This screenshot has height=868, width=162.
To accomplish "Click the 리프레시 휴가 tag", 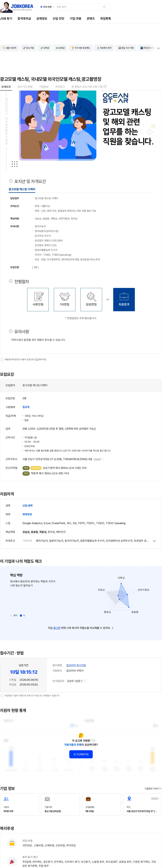I will coord(104,48).
